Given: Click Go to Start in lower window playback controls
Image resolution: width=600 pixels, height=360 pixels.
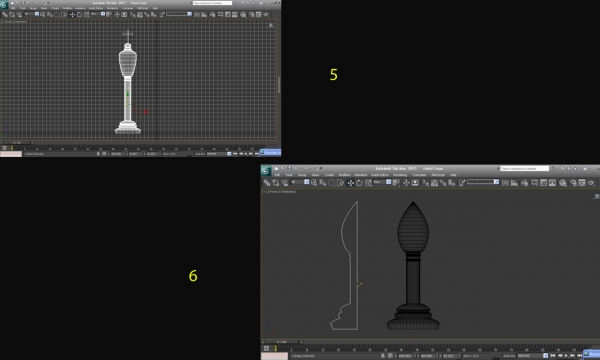Looking at the screenshot, I should click(553, 356).
